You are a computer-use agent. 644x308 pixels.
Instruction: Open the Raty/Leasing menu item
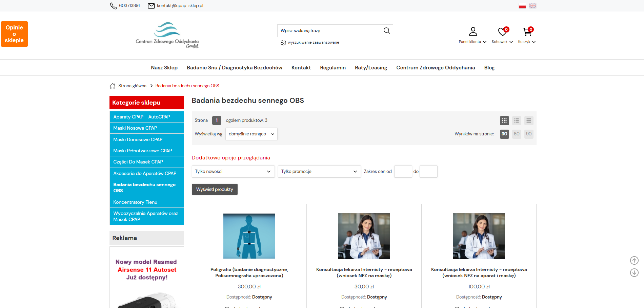pyautogui.click(x=371, y=68)
